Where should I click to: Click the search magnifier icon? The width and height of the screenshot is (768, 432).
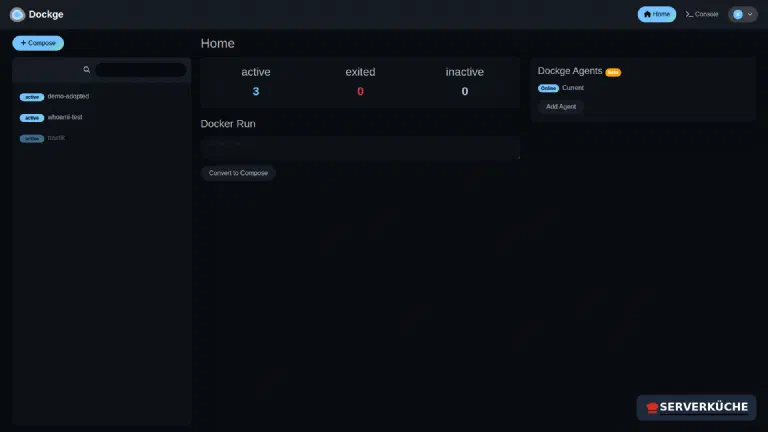click(87, 70)
